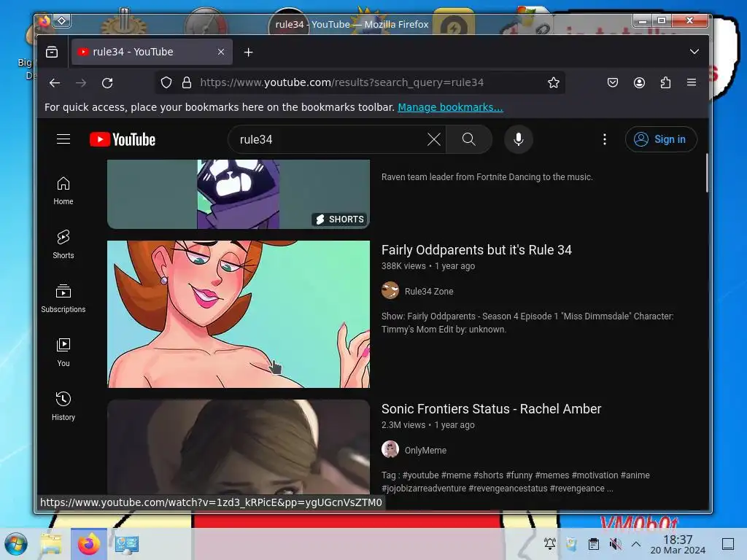Viewport: 747px width, 560px height.
Task: Open the You section in sidebar
Action: (63, 352)
